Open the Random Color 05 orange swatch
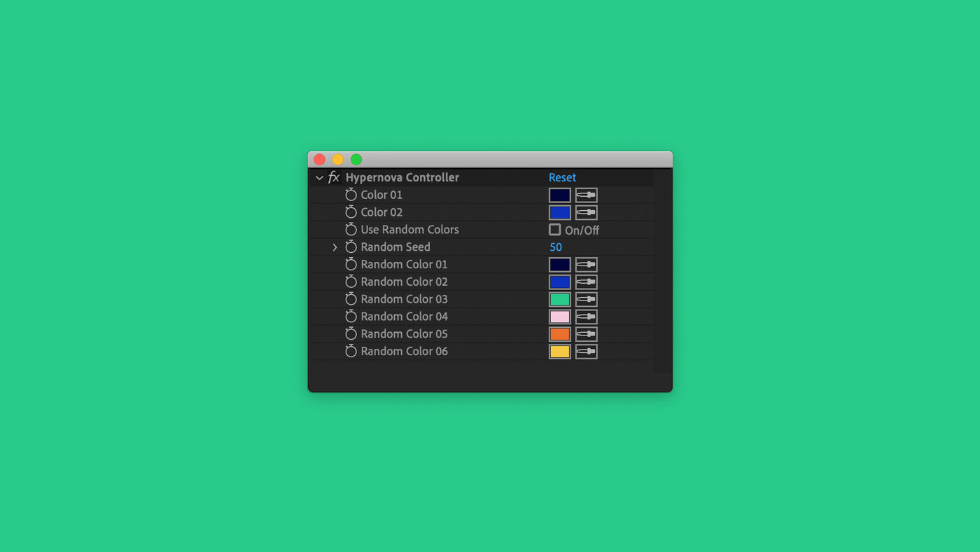 (560, 334)
